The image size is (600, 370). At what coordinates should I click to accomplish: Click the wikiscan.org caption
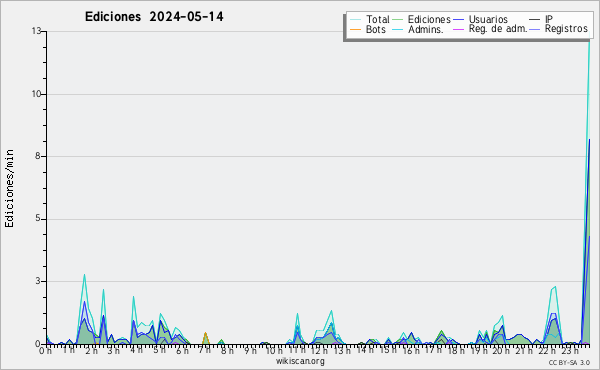(x=300, y=361)
